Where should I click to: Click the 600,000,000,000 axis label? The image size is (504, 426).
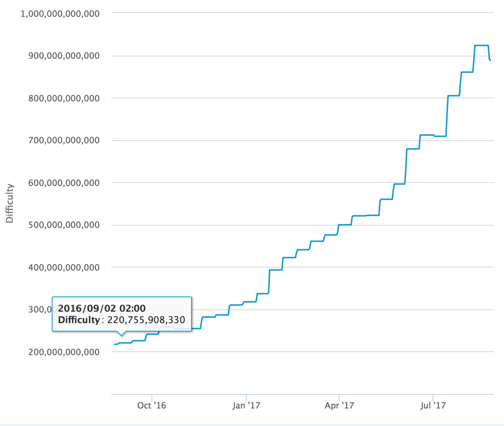(x=64, y=183)
